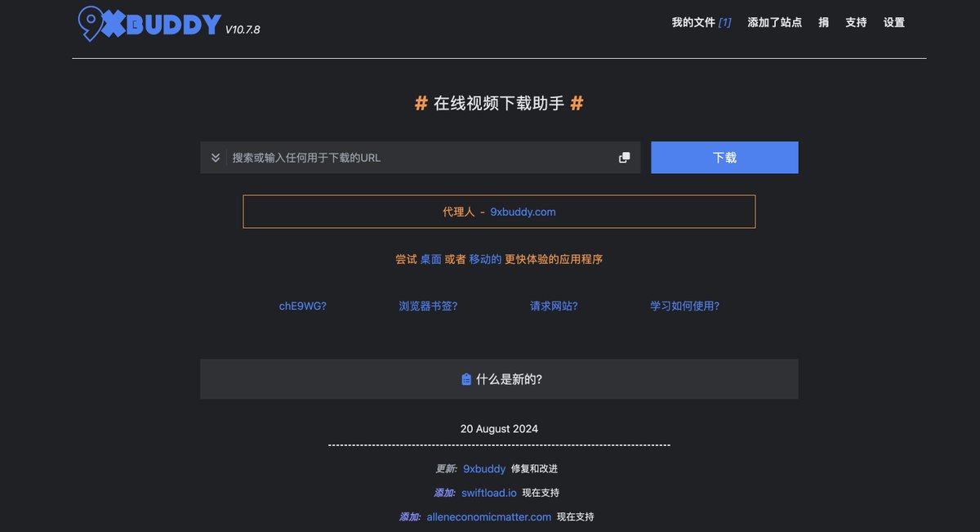980x532 pixels.
Task: Open the 9xbuddy update link
Action: pos(484,469)
